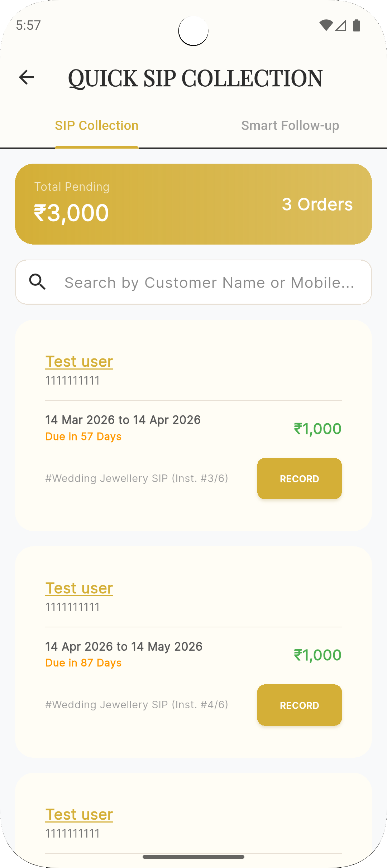The height and width of the screenshot is (868, 387).
Task: Tap the status bar clock showing 5:57
Action: pos(29,25)
